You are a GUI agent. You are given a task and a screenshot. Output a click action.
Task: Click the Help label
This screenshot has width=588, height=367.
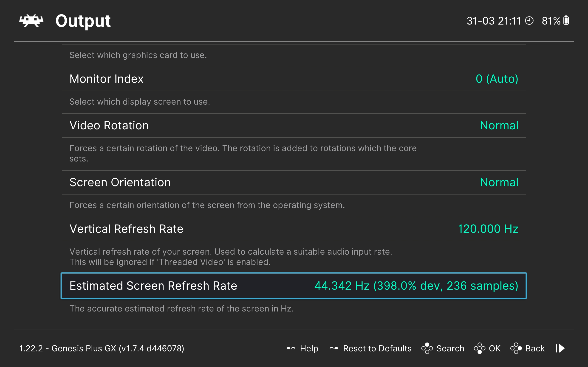pos(309,348)
